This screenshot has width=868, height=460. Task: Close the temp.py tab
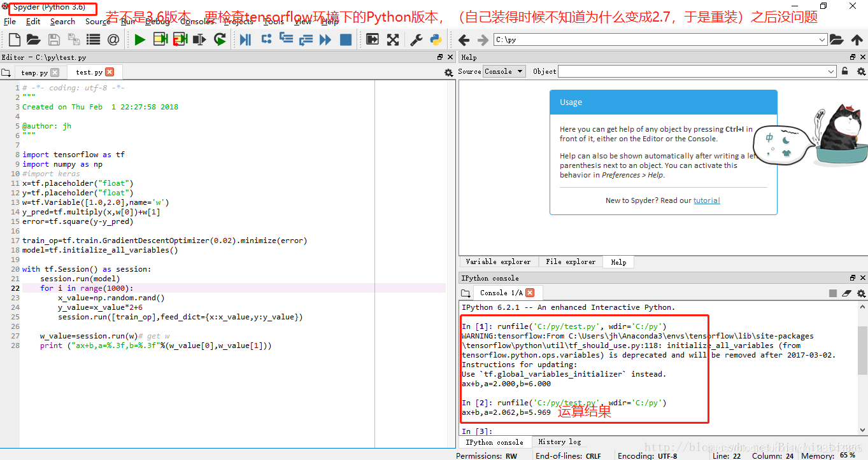coord(55,73)
